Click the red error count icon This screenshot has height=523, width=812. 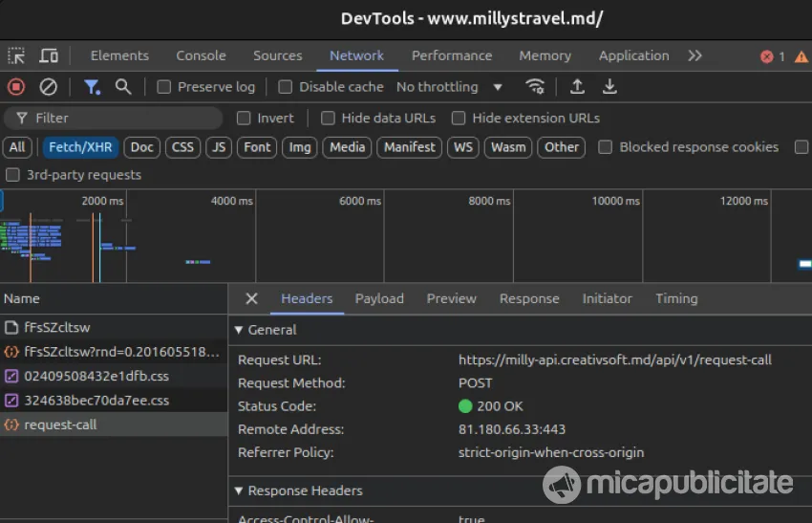coord(766,56)
